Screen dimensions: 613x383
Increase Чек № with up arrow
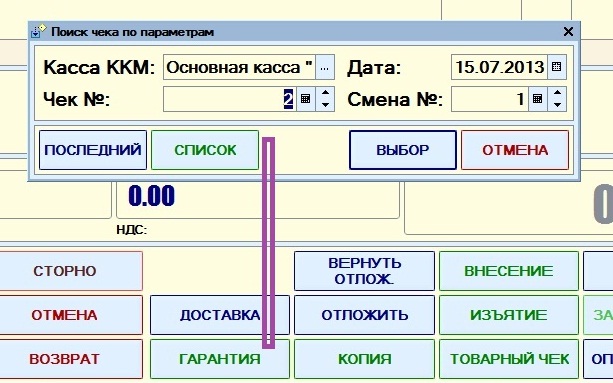[325, 93]
